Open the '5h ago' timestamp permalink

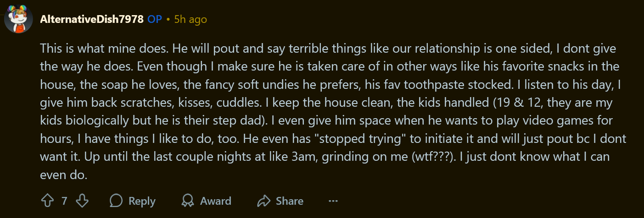(x=190, y=19)
